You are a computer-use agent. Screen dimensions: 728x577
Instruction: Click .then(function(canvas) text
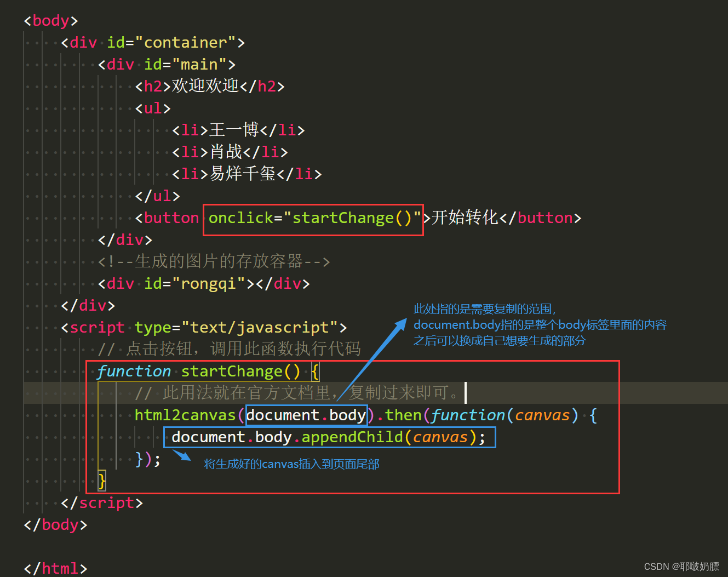point(478,415)
